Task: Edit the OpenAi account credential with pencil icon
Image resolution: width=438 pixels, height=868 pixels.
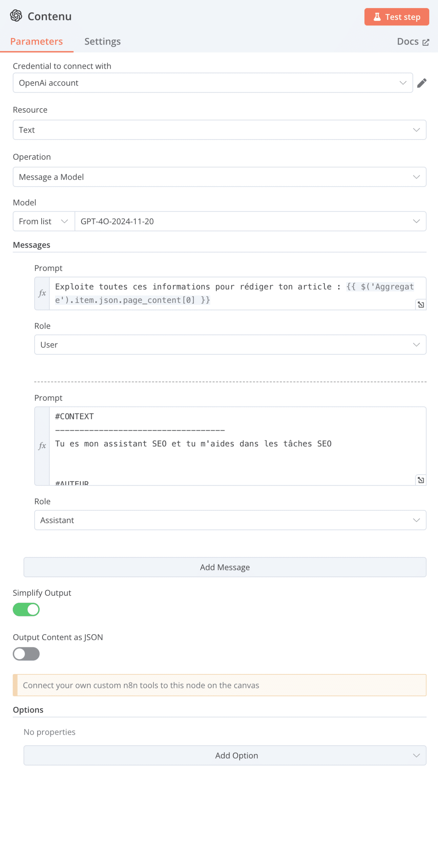Action: pos(421,83)
